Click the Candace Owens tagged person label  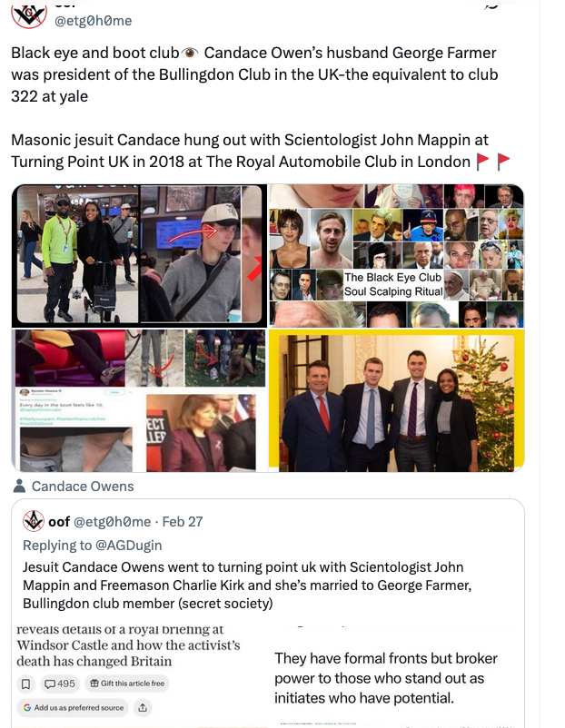pos(83,487)
